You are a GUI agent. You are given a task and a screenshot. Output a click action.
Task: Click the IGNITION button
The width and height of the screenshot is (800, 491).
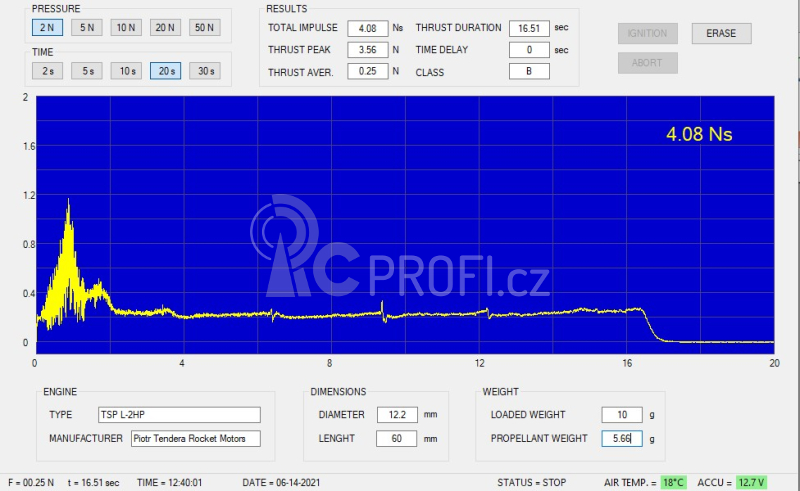coord(647,34)
